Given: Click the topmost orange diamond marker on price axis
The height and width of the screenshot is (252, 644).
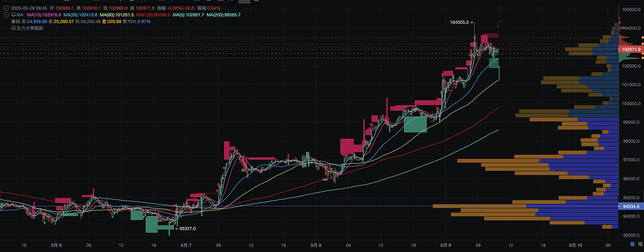Looking at the screenshot, I should pos(642,38).
